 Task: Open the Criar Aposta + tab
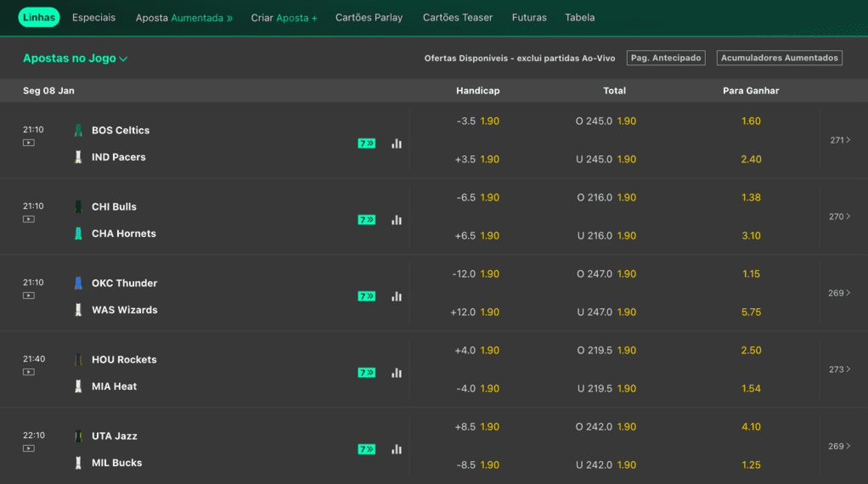click(x=284, y=18)
